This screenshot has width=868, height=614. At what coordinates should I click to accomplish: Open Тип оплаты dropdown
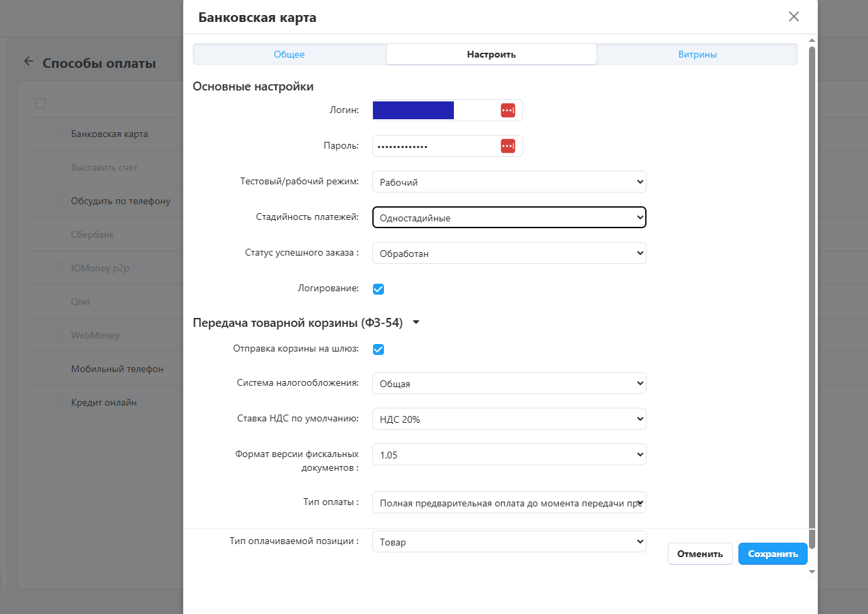coord(509,502)
